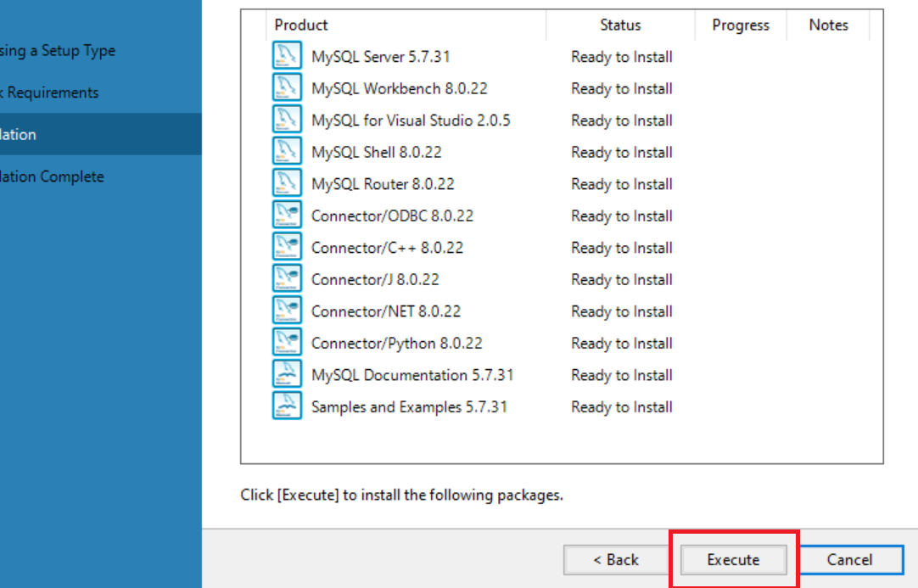Image resolution: width=918 pixels, height=588 pixels.
Task: Select MySQL Router 8.0.22 row text
Action: pos(383,184)
